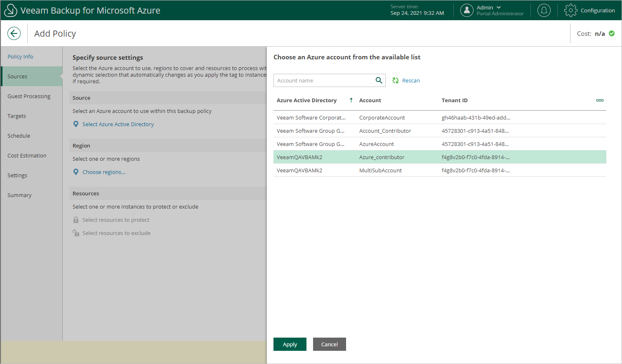Click the Configuration label in header
The height and width of the screenshot is (364, 622).
pyautogui.click(x=598, y=10)
